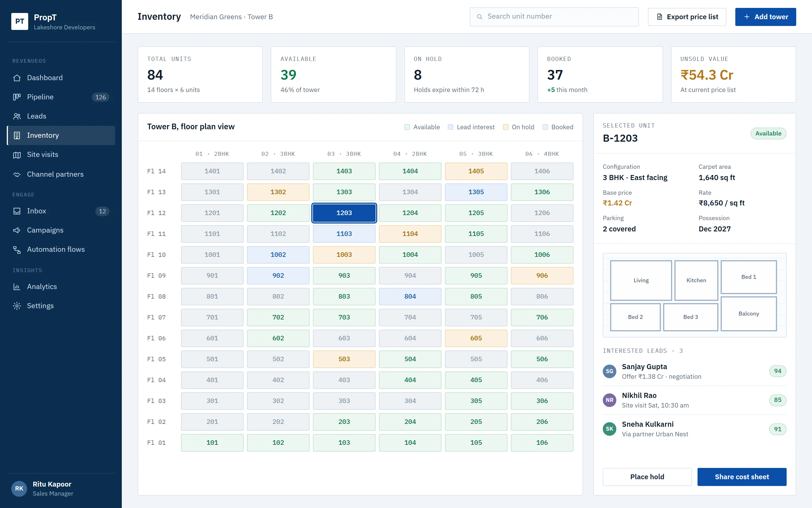812x508 pixels.
Task: Click the Add tower button
Action: click(765, 17)
